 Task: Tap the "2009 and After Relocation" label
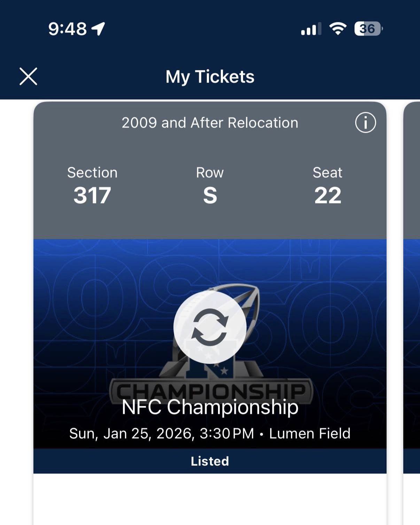click(210, 123)
